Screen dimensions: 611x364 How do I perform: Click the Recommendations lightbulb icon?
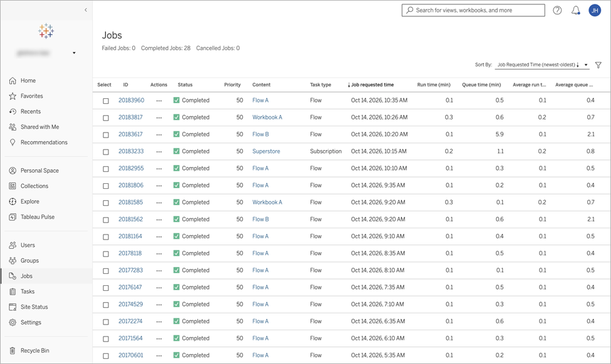(13, 143)
